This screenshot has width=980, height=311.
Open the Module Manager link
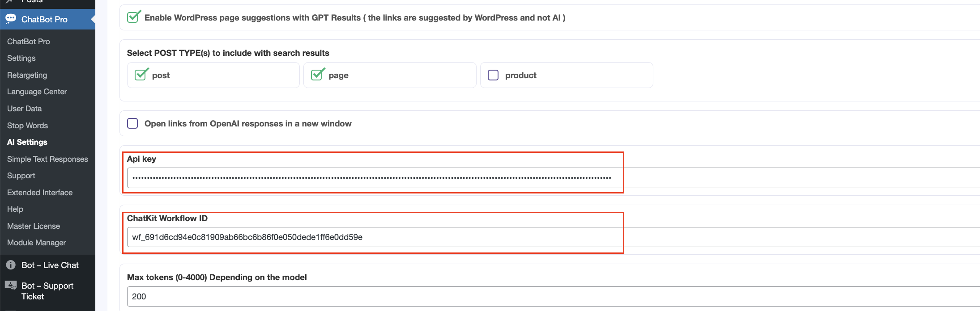tap(37, 243)
